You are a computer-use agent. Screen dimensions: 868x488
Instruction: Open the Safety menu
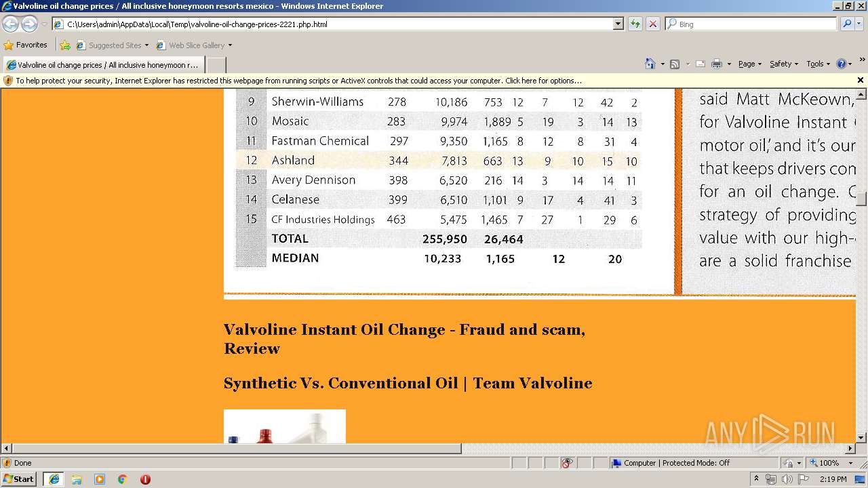783,64
